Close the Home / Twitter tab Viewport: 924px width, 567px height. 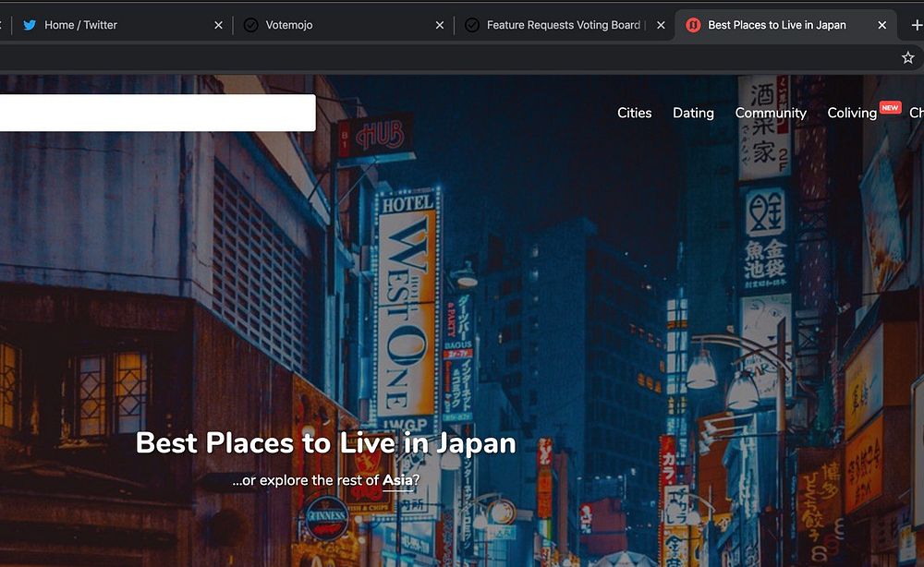click(218, 25)
